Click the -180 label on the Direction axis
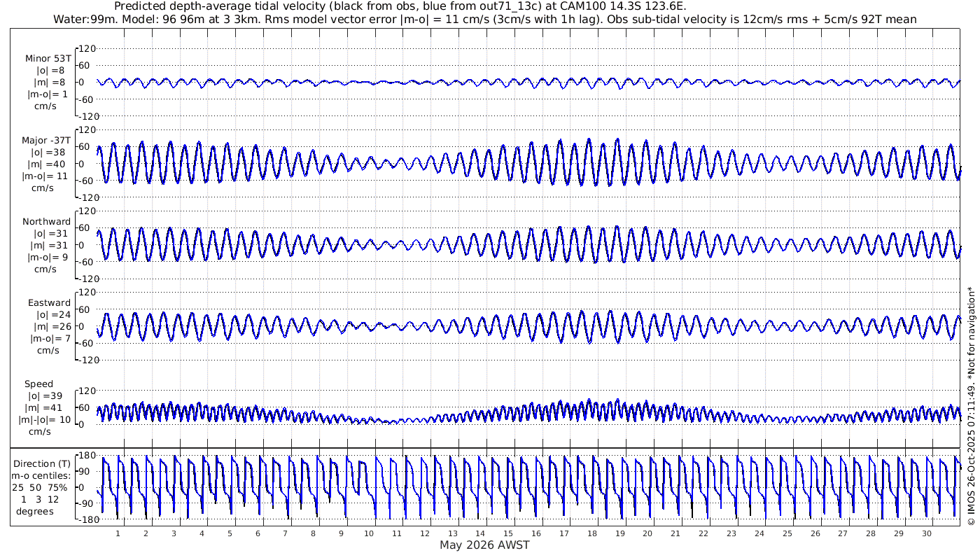Image resolution: width=980 pixels, height=560 pixels. [84, 519]
